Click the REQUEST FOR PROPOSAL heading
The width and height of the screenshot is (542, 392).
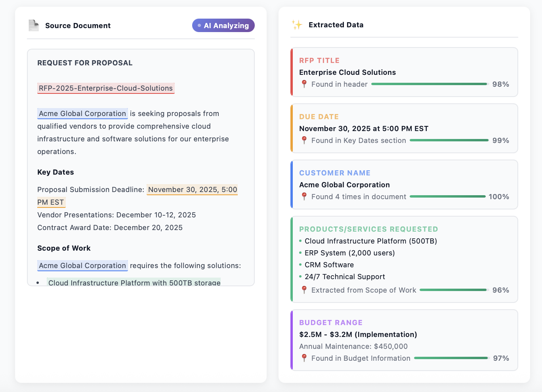tap(85, 63)
